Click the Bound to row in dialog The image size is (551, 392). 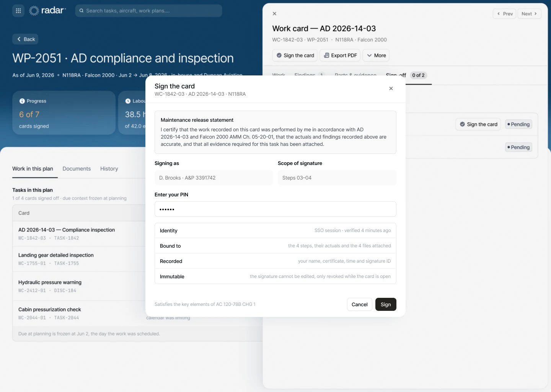click(x=275, y=246)
